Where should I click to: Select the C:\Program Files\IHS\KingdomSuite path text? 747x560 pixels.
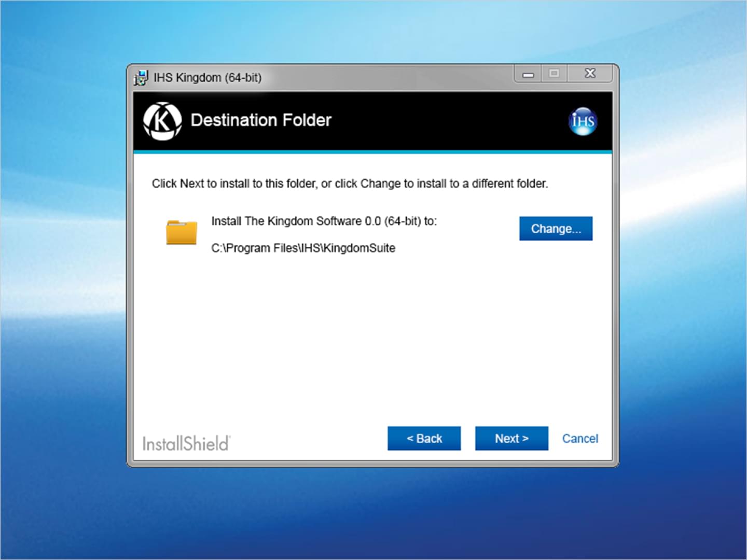click(x=303, y=248)
